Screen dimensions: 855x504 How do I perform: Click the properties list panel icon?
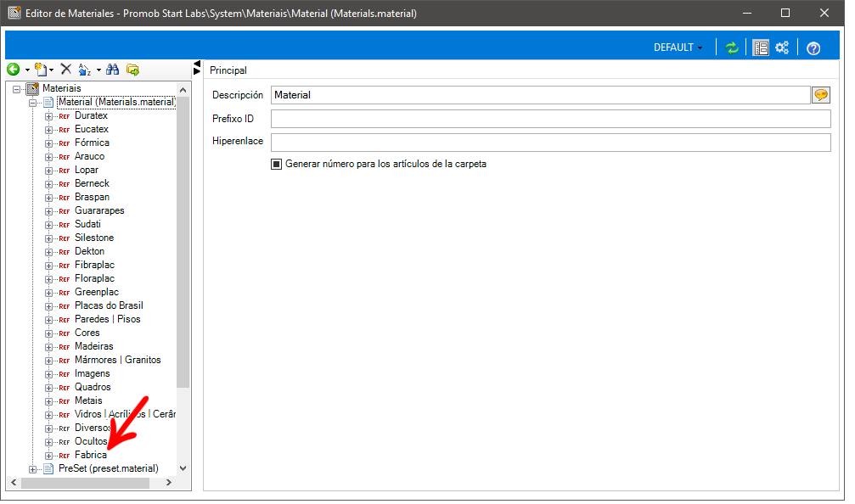[761, 48]
